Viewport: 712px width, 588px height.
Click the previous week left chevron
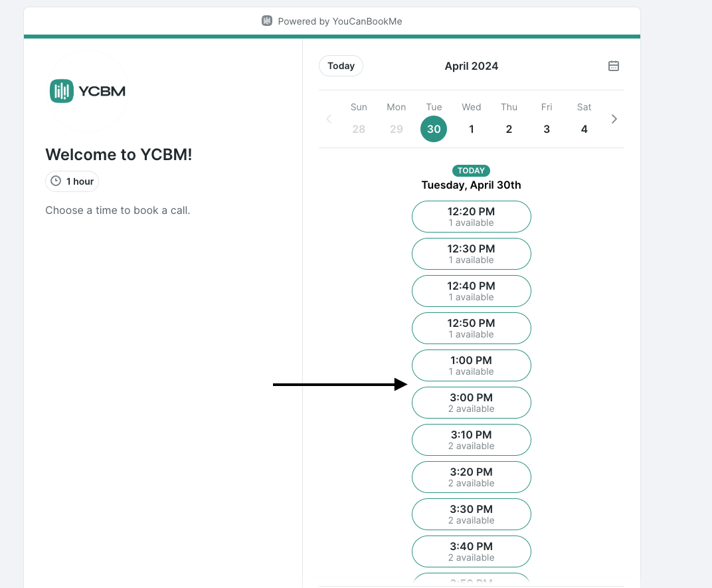pos(329,119)
